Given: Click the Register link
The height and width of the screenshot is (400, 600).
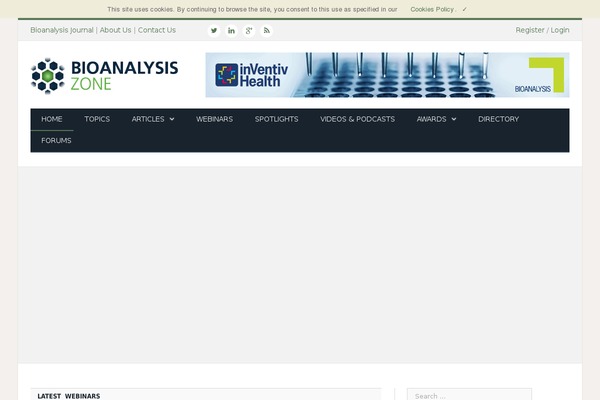Looking at the screenshot, I should click(530, 30).
